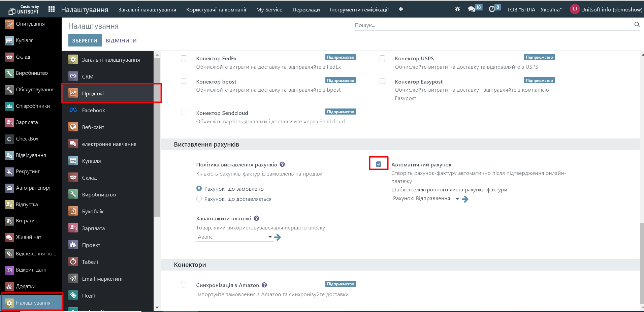Select radio option Рахунок, що доставляється

[199, 199]
